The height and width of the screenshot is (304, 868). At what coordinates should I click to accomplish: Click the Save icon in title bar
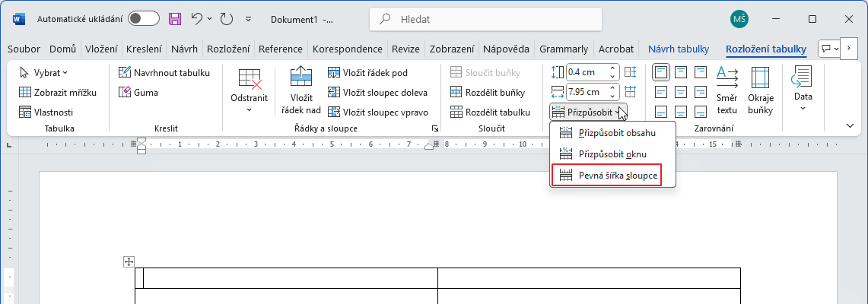pos(175,18)
